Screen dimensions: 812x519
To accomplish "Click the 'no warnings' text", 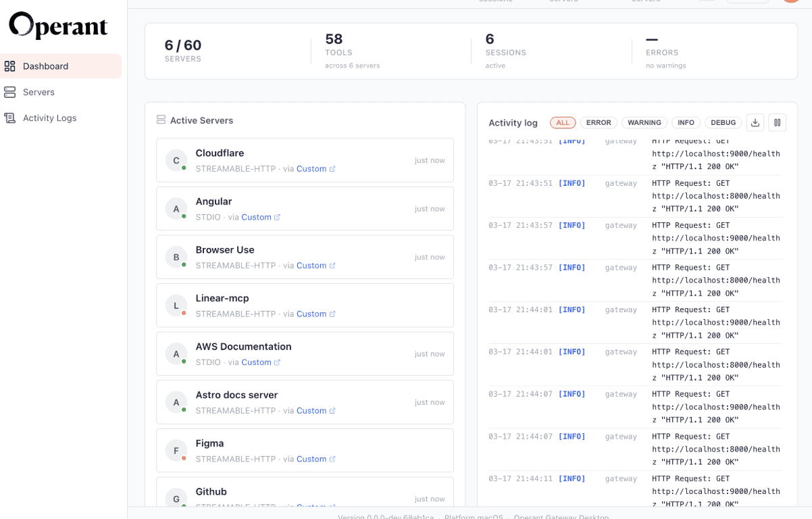I will [x=665, y=66].
